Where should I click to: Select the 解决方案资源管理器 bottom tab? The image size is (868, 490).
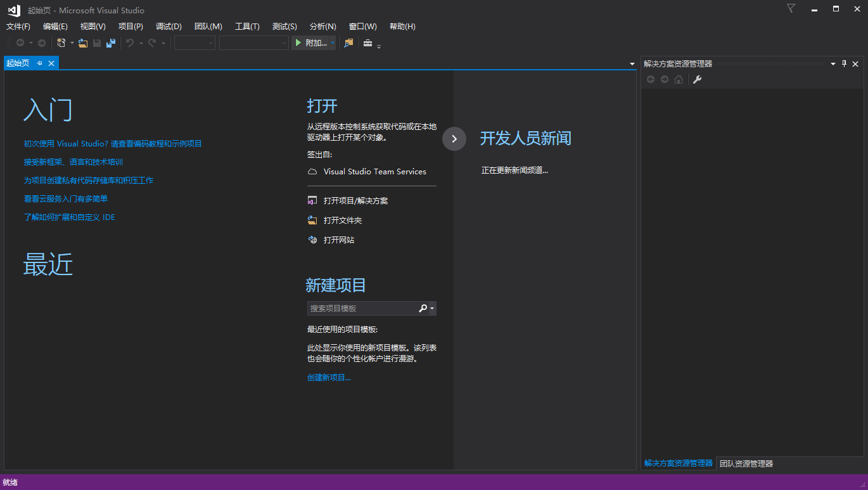[678, 463]
